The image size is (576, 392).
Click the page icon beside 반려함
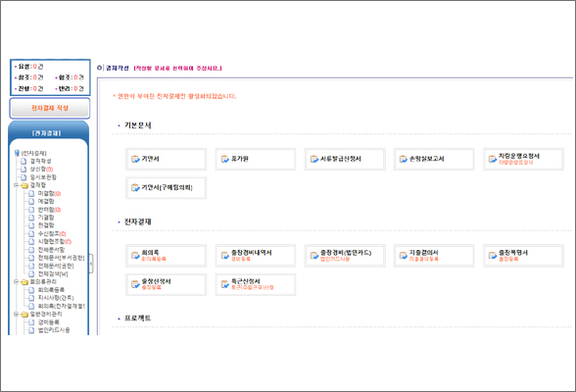31,210
